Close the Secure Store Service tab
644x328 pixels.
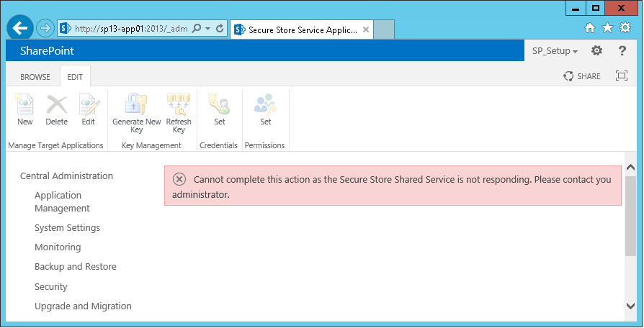[366, 29]
